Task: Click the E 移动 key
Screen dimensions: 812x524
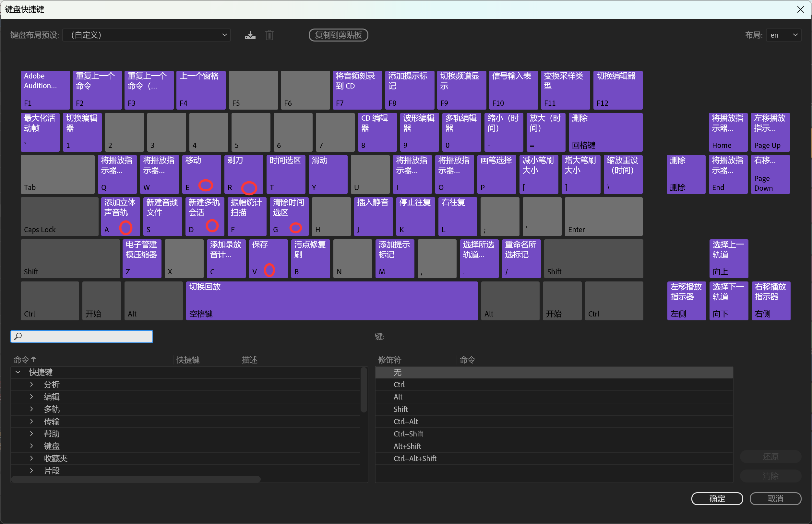Action: pos(201,174)
